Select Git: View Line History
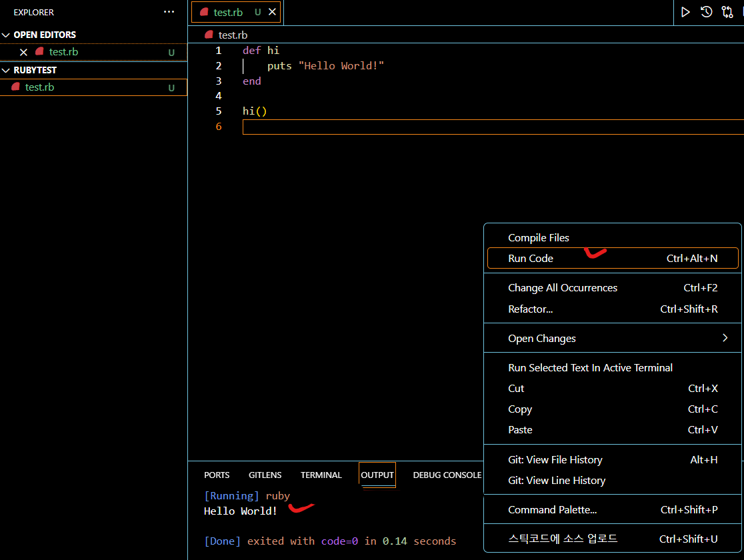The image size is (744, 560). tap(612, 480)
